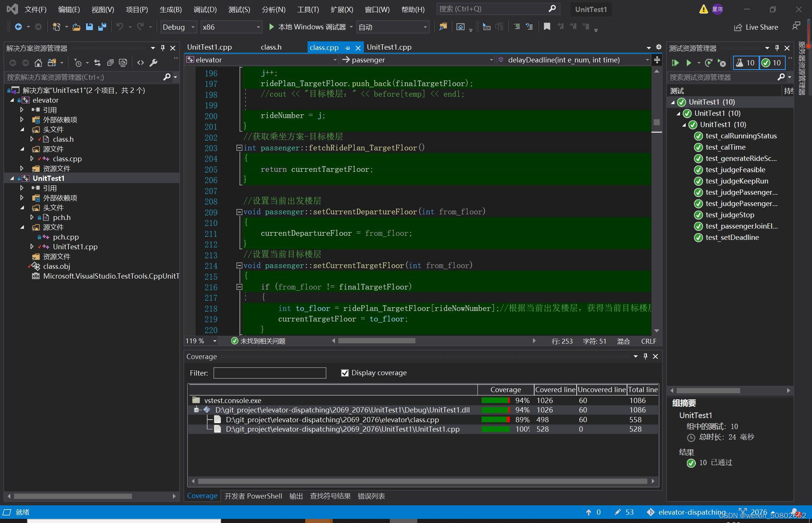Uncheck the Display coverage checkbox
Screen dimensions: 812x523
[x=345, y=373]
